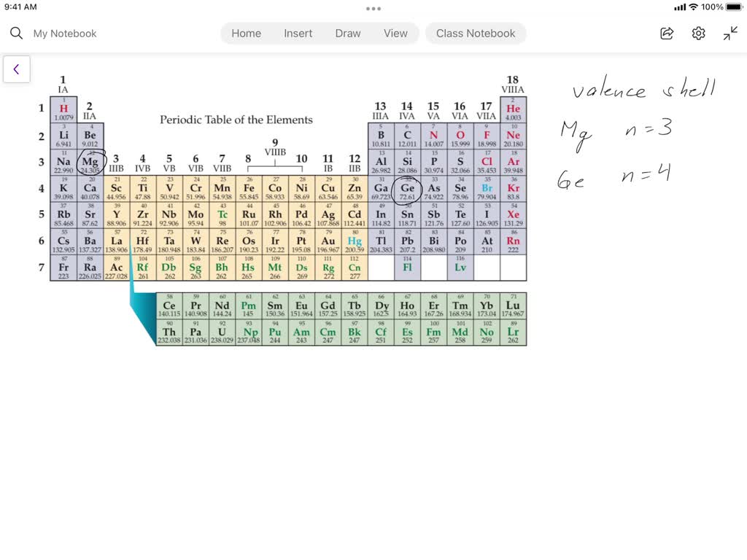The height and width of the screenshot is (560, 747).
Task: Click the circled Ge element cell
Action: (407, 188)
